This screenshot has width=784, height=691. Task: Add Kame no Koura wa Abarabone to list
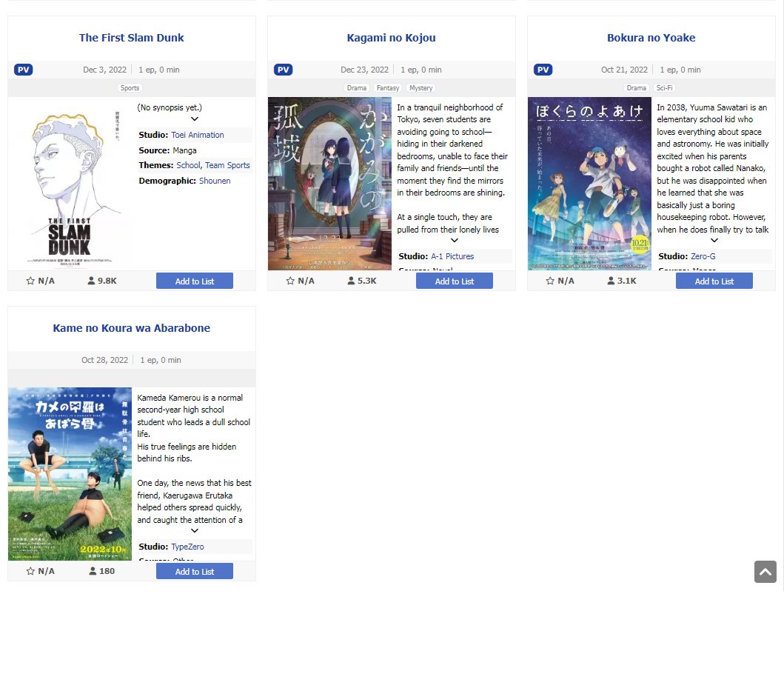(x=195, y=572)
